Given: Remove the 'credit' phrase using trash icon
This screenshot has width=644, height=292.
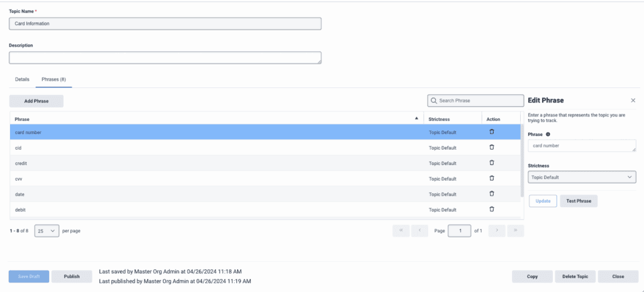Looking at the screenshot, I should point(492,163).
